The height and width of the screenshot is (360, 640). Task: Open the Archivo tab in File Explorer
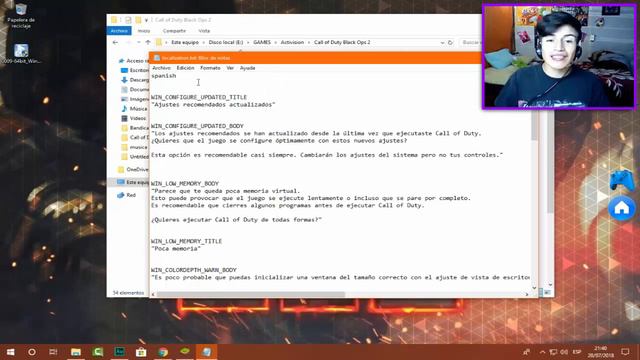(119, 31)
